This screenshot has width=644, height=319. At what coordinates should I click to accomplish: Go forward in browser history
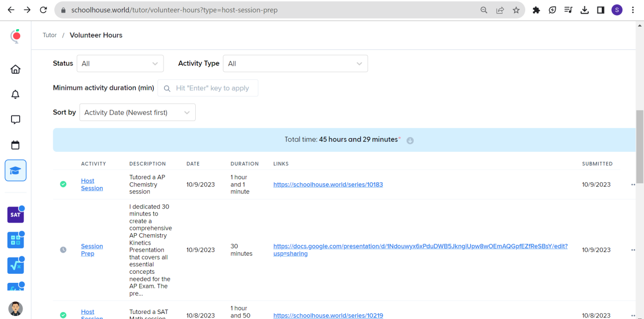27,10
